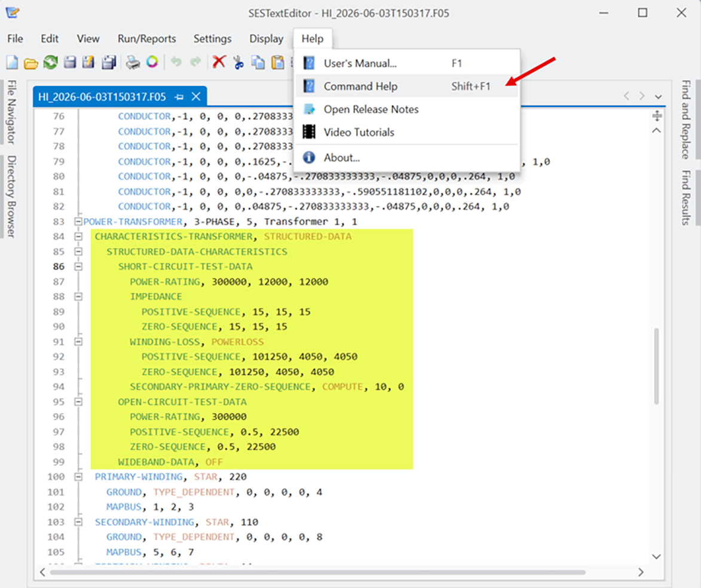Viewport: 701px width, 588px height.
Task: Open the Run/Reports menu
Action: [146, 39]
